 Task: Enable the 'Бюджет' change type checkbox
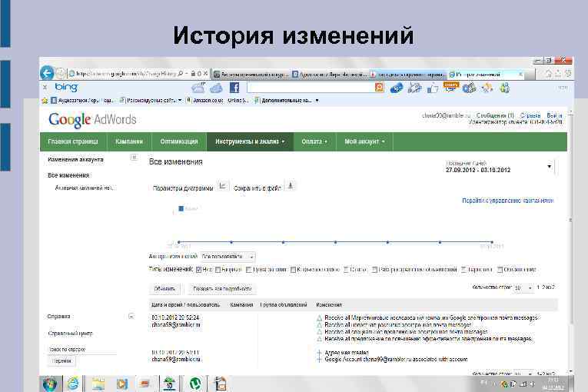click(x=218, y=270)
